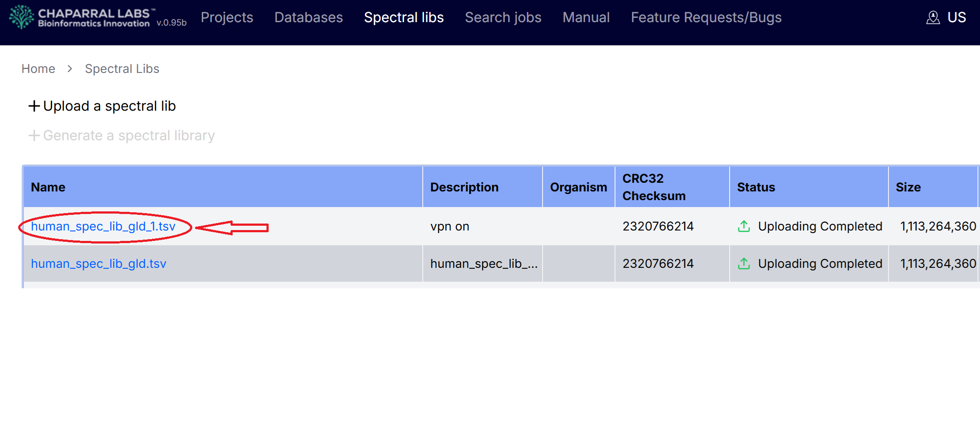Click the Spectral Libs breadcrumb link
This screenshot has width=980, height=428.
pos(122,69)
